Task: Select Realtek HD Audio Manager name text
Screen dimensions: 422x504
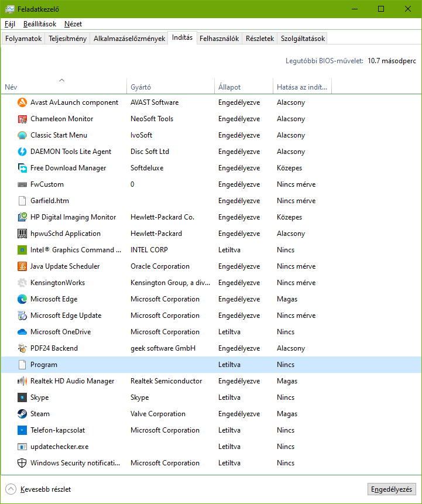Action: (73, 381)
